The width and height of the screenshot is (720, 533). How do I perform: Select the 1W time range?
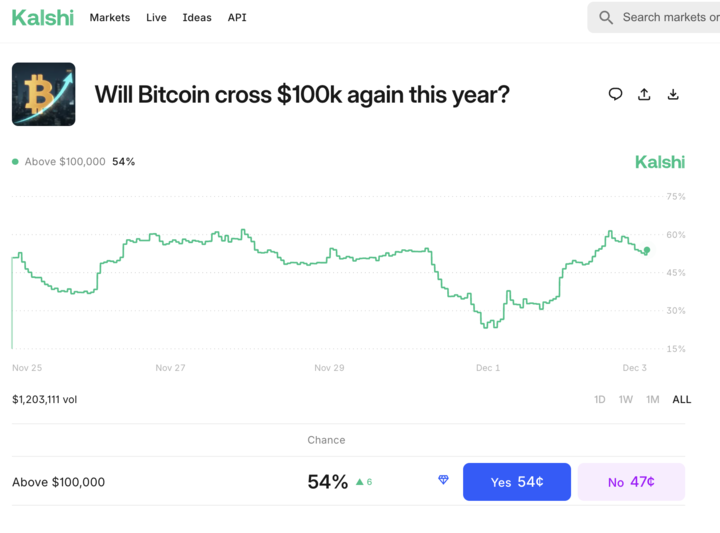click(626, 399)
